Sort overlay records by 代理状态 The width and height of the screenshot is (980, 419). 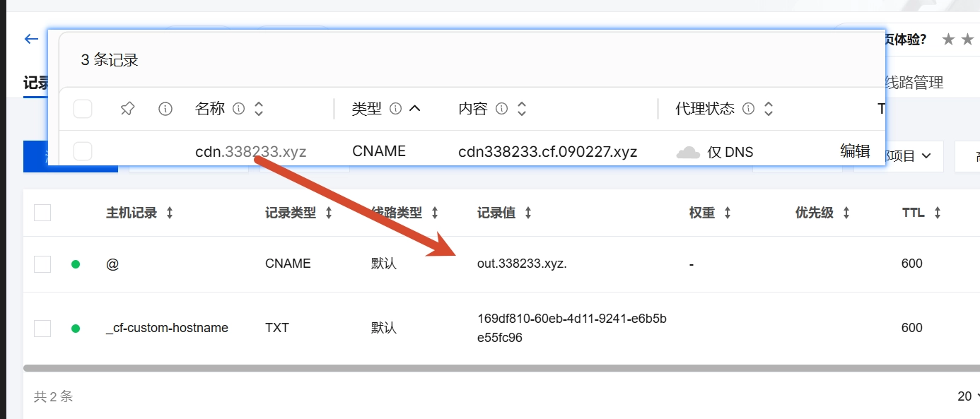pos(769,109)
